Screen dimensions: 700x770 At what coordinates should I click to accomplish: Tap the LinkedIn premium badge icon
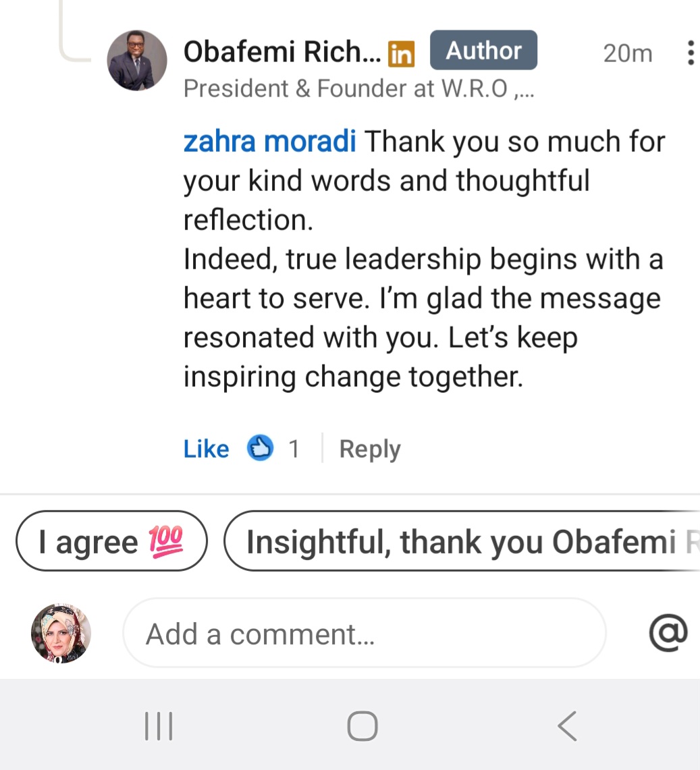coord(401,54)
